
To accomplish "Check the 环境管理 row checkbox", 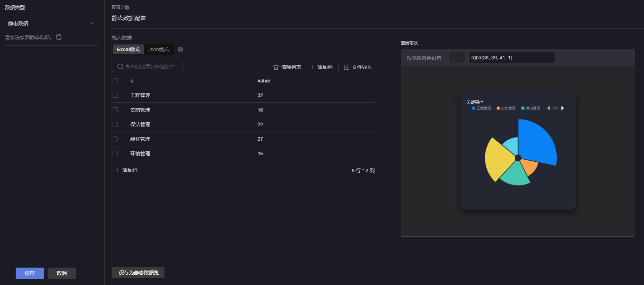I will tap(115, 154).
